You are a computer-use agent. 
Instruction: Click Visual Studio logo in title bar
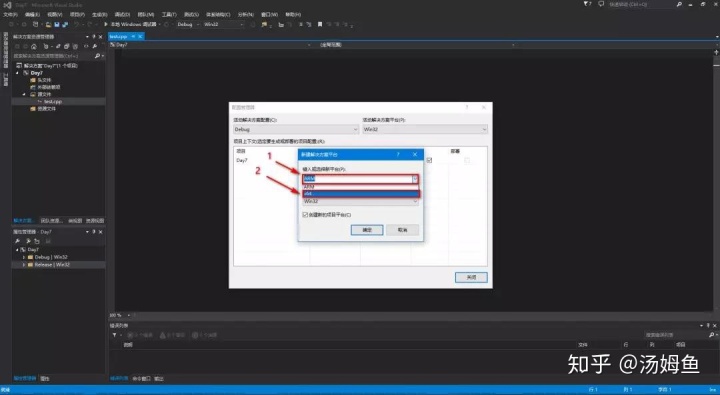tap(7, 5)
